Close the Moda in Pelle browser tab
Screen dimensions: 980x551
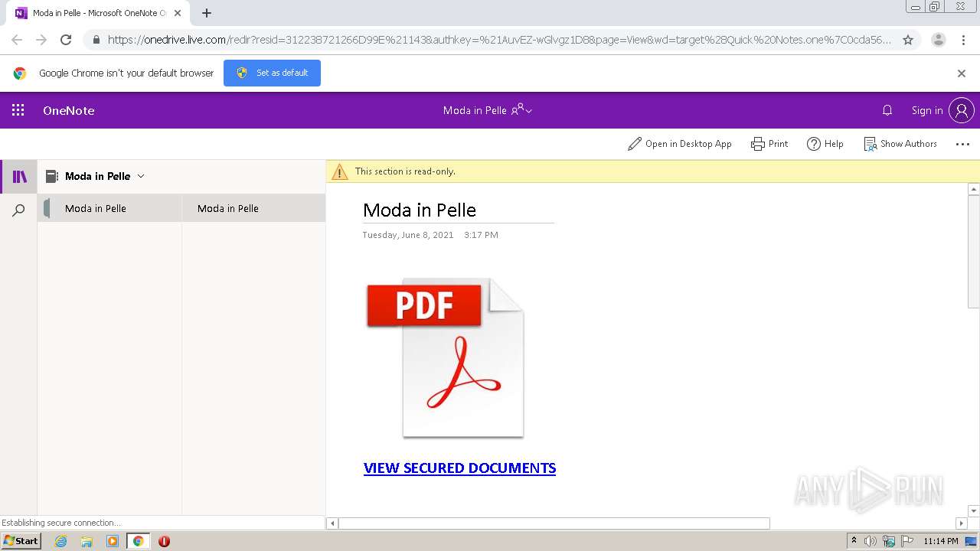point(178,13)
